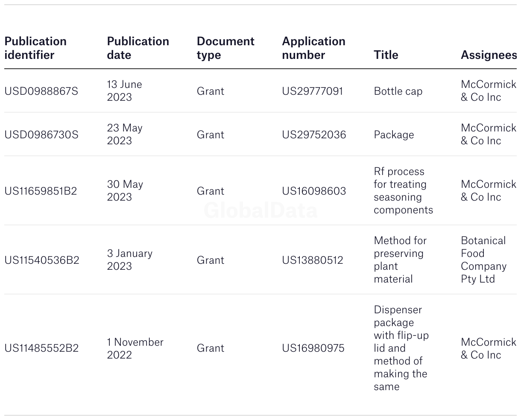521x420 pixels.
Task: Click Botanical Food Company Pty Ltd assignee
Action: tap(483, 260)
